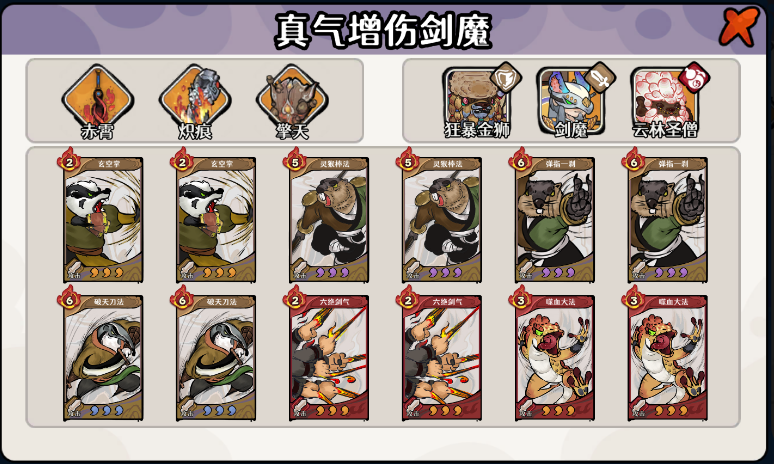
Task: Select the second 六脉剑气 red card
Action: coord(441,357)
